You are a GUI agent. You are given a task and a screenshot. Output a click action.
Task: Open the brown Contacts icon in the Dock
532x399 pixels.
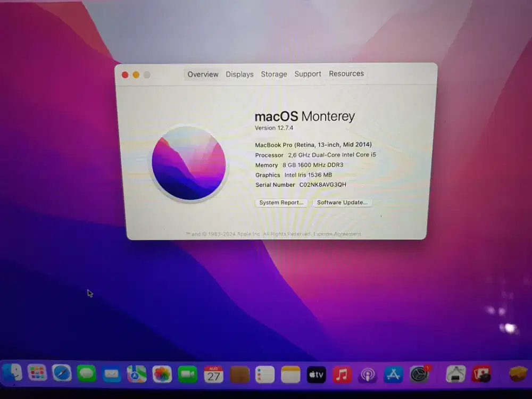pyautogui.click(x=239, y=375)
